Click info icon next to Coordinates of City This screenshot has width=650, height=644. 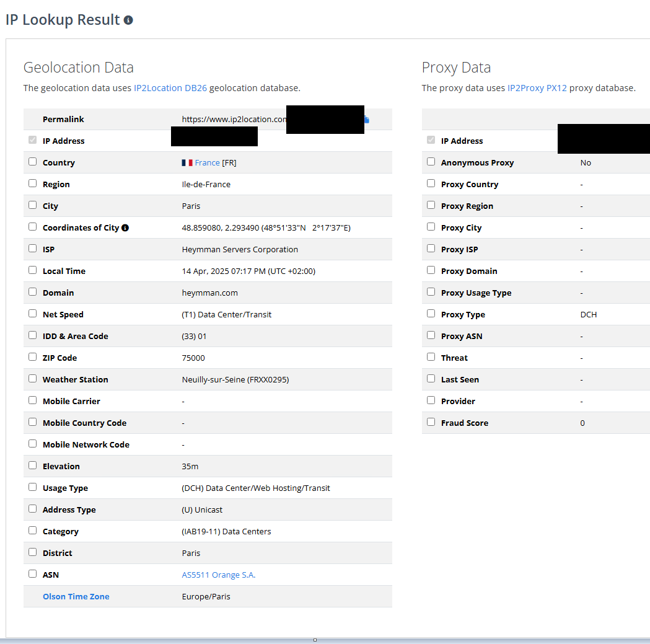pos(125,227)
